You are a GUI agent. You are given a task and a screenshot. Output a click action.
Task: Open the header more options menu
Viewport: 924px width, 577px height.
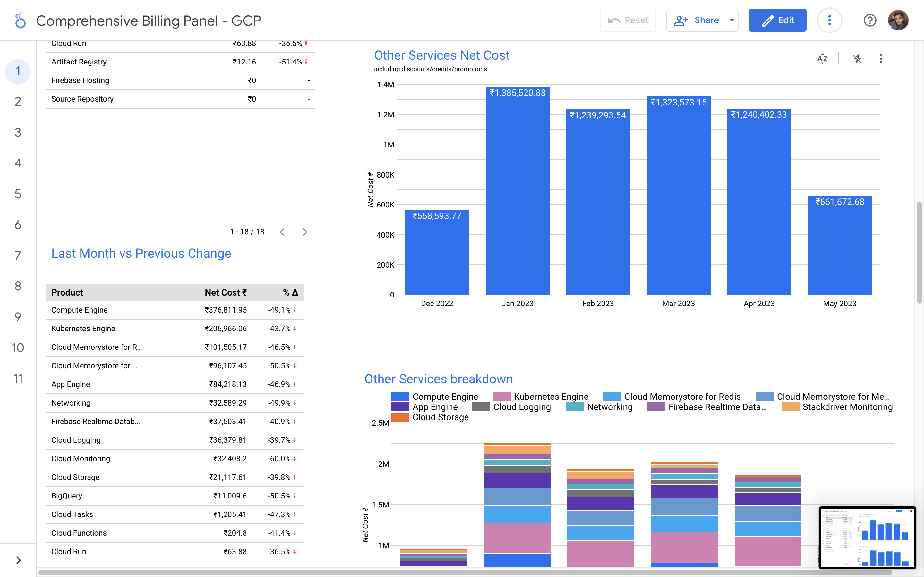pos(829,21)
